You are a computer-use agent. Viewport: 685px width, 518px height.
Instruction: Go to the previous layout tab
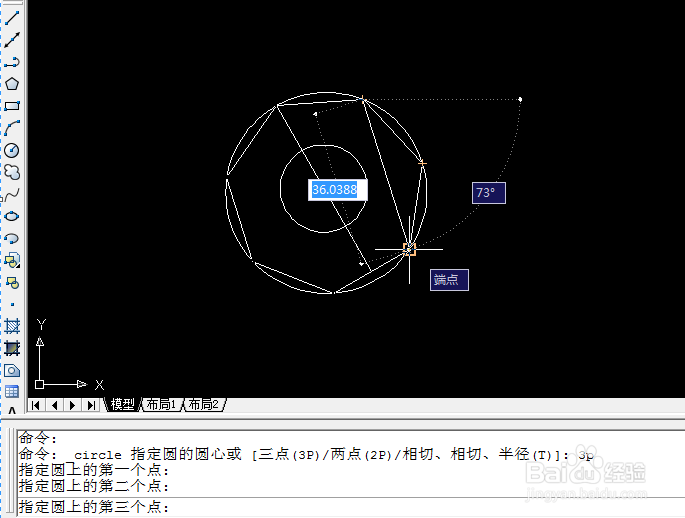pos(54,405)
